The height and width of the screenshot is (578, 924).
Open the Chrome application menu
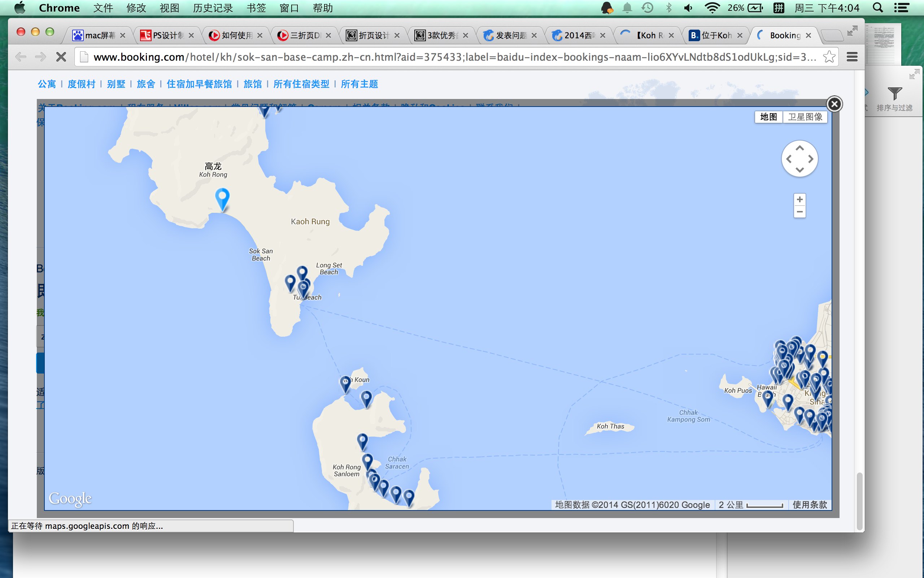coord(59,8)
